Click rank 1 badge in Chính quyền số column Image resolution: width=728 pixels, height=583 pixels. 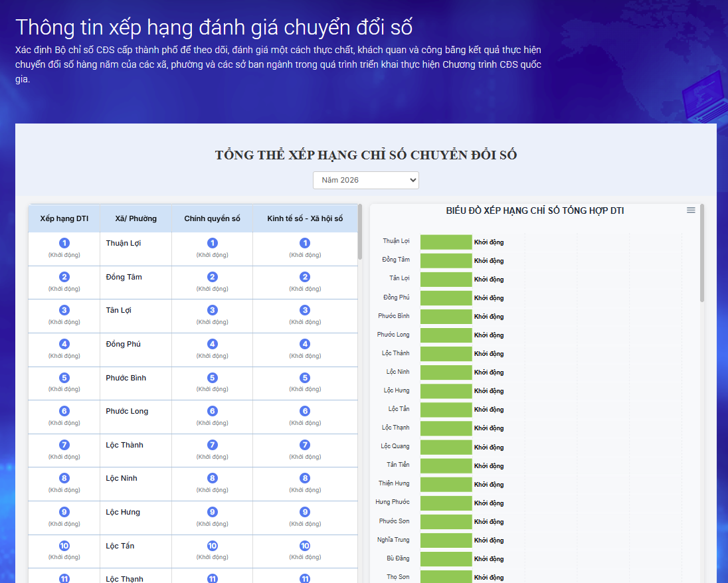[x=212, y=243]
